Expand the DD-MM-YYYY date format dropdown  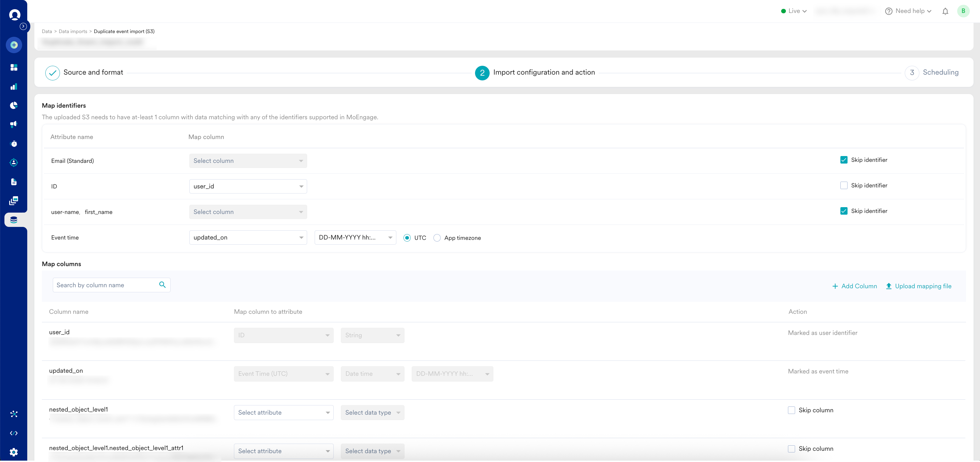[355, 237]
